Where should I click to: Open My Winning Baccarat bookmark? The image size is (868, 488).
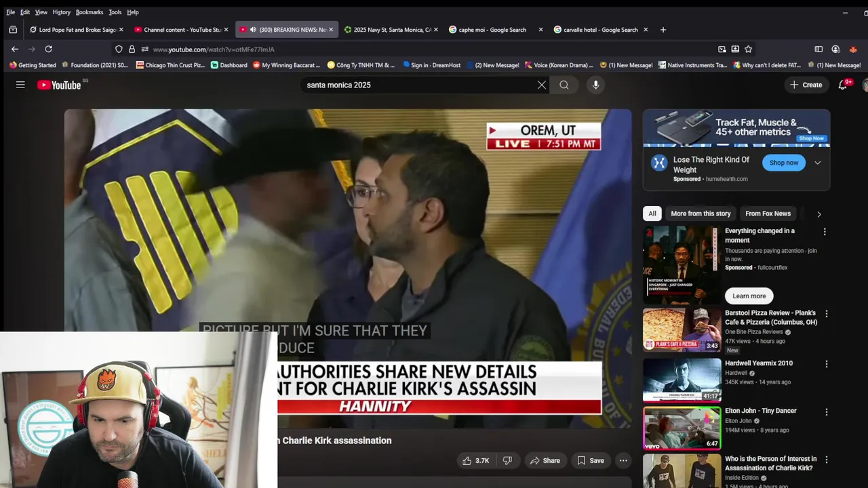286,65
